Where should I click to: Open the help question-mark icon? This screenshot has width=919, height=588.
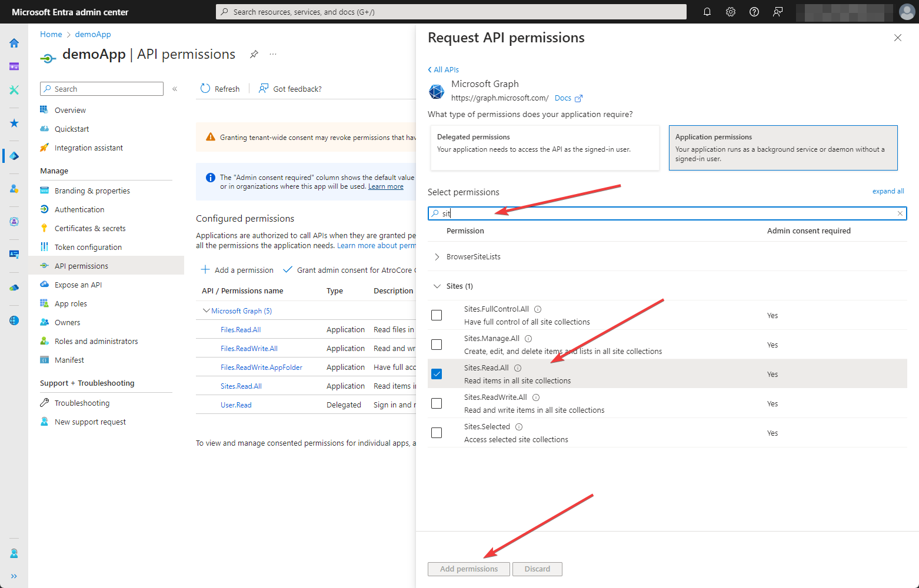(x=754, y=12)
